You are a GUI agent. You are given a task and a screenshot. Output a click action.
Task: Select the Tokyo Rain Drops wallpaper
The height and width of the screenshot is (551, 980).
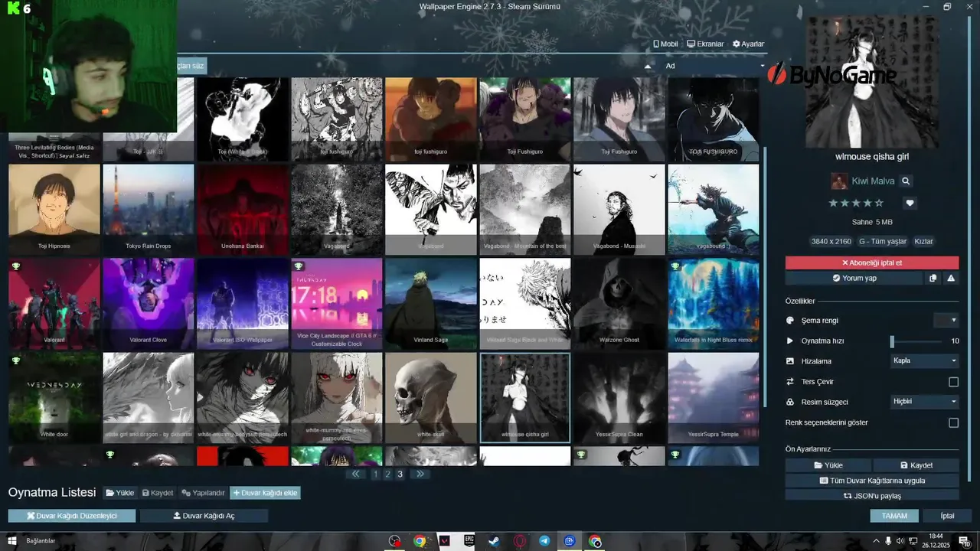(x=148, y=209)
